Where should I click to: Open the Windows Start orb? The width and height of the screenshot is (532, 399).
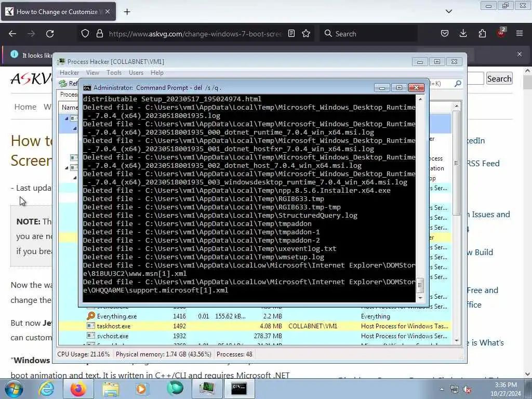coord(14,389)
